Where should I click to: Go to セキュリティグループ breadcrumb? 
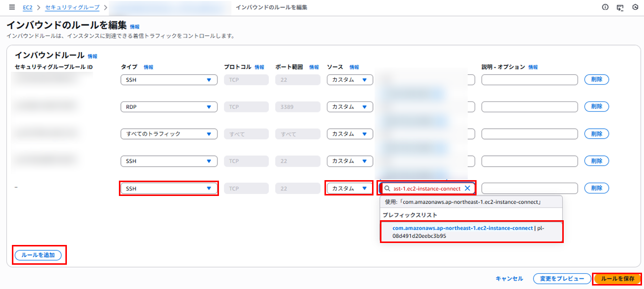point(72,7)
